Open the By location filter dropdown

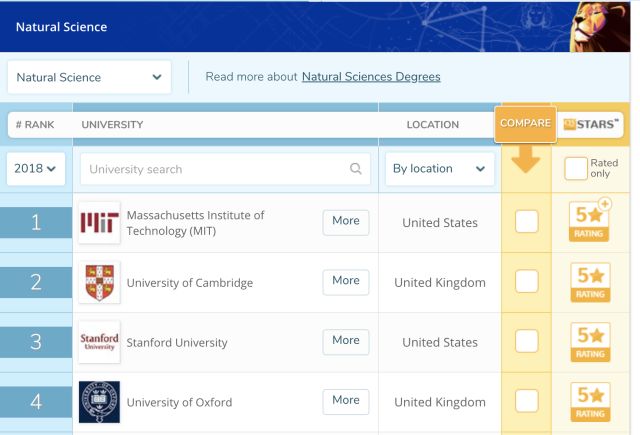440,169
